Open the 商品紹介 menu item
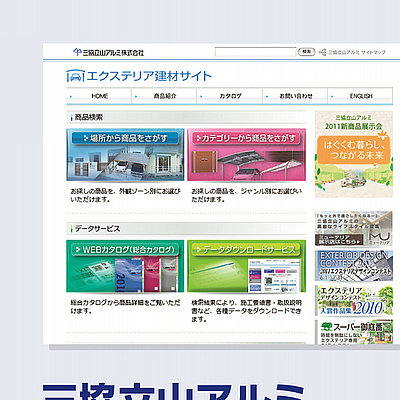This screenshot has width=400, height=400. (164, 96)
